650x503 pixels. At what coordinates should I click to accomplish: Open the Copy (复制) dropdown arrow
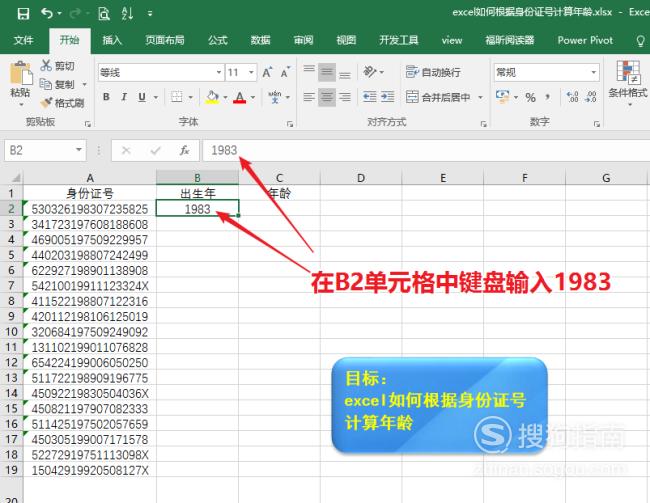coord(84,84)
